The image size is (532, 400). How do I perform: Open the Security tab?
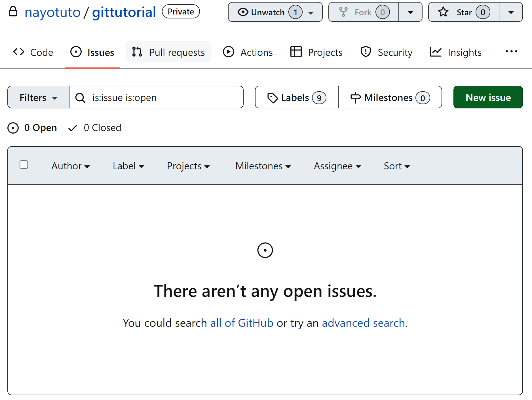pyautogui.click(x=386, y=52)
